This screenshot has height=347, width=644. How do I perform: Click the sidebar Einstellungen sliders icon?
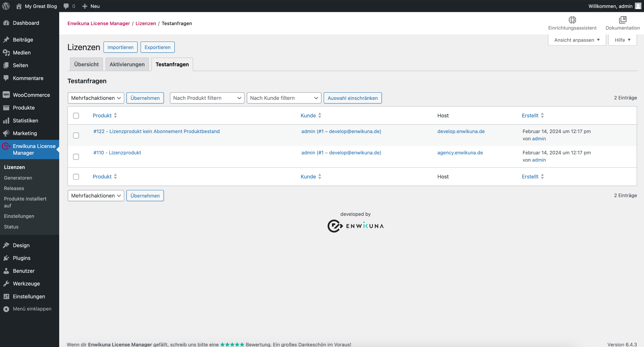(6, 296)
